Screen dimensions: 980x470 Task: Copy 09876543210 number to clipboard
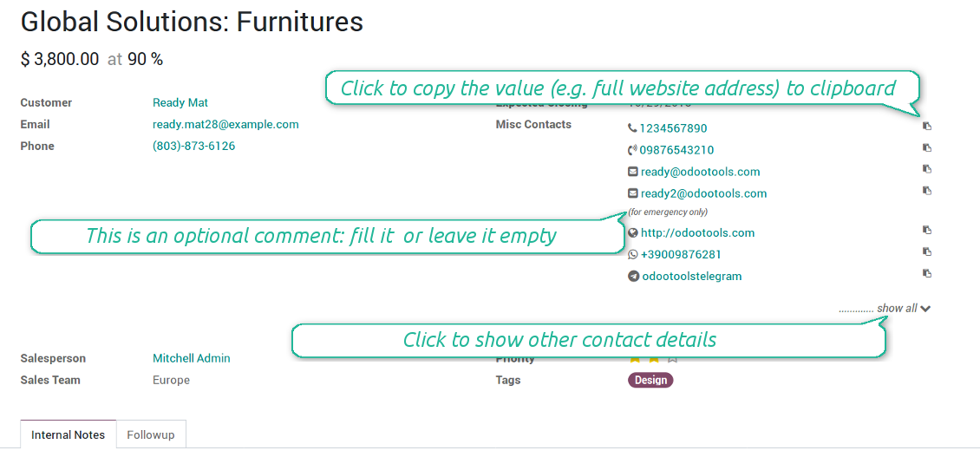927,148
